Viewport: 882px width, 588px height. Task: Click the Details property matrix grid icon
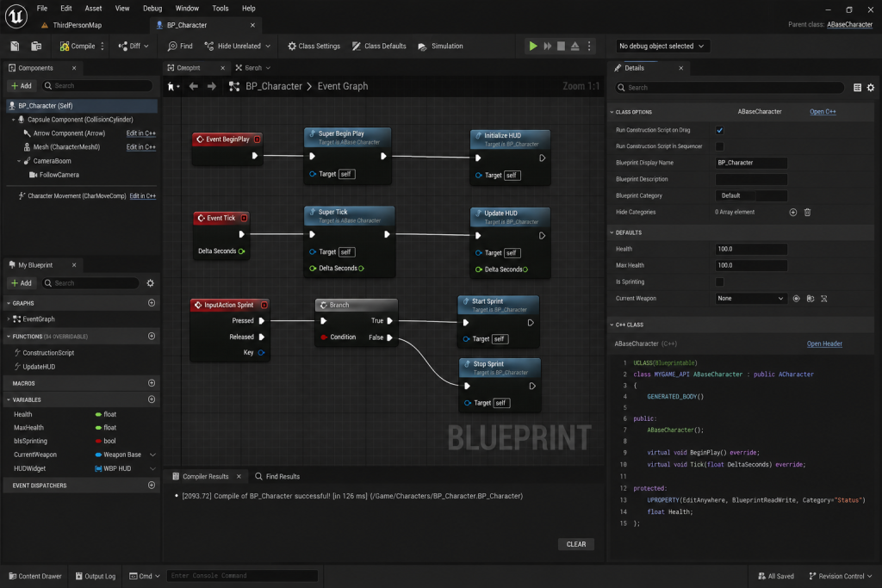(857, 88)
